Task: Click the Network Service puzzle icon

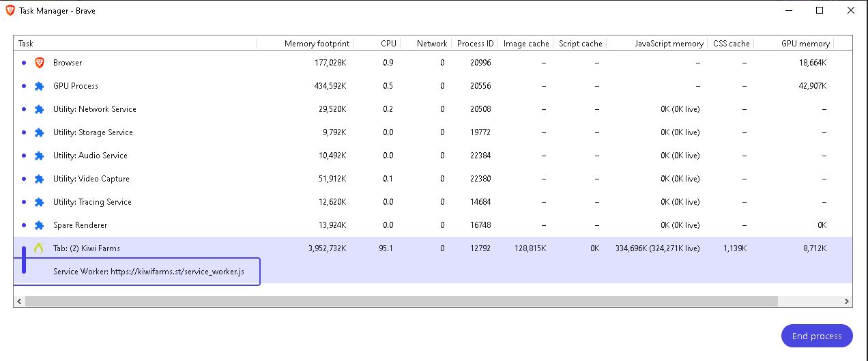Action: [x=40, y=109]
